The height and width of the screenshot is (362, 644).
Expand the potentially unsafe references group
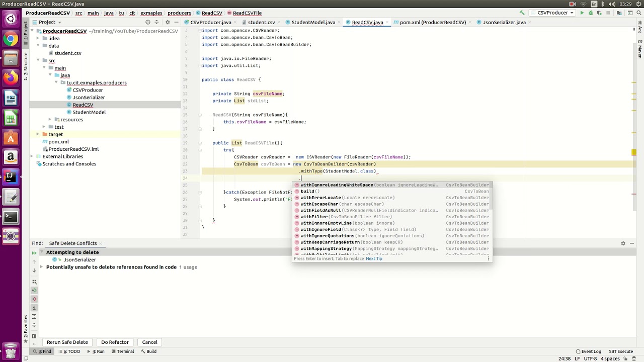point(42,267)
